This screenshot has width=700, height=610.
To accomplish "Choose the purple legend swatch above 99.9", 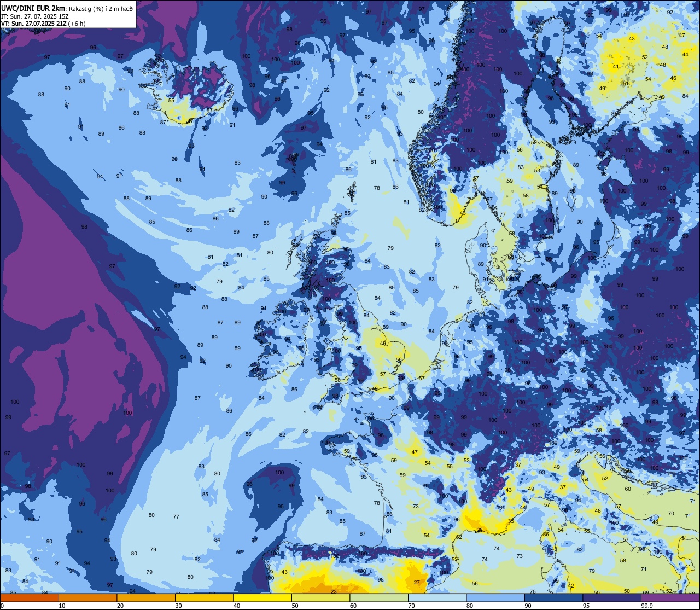I will (x=670, y=597).
